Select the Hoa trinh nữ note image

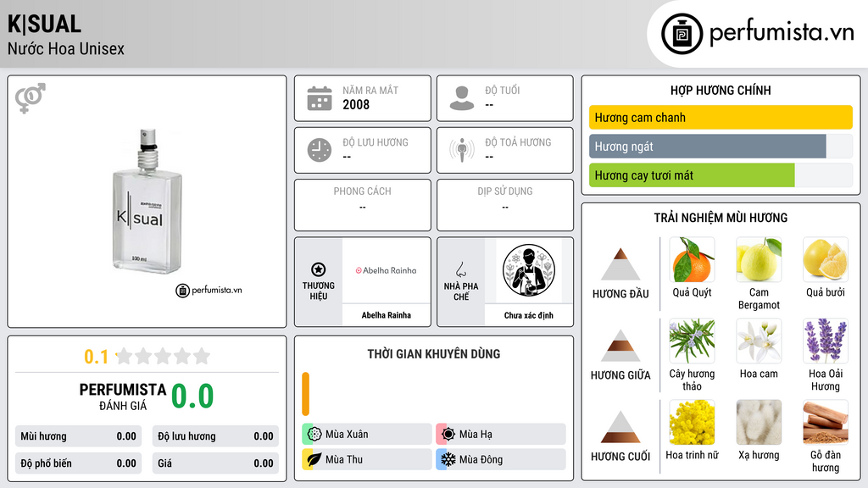692,422
